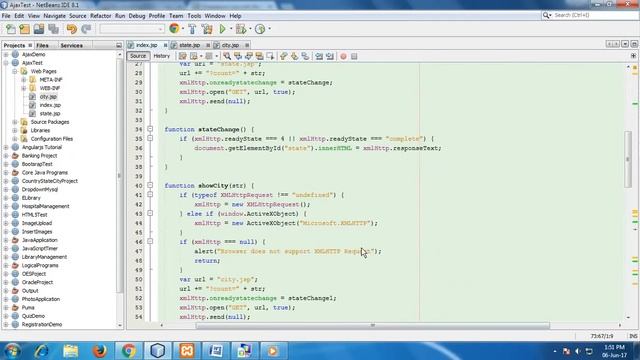Click the Debug Project toolbar icon
The height and width of the screenshot is (360, 640).
[241, 29]
